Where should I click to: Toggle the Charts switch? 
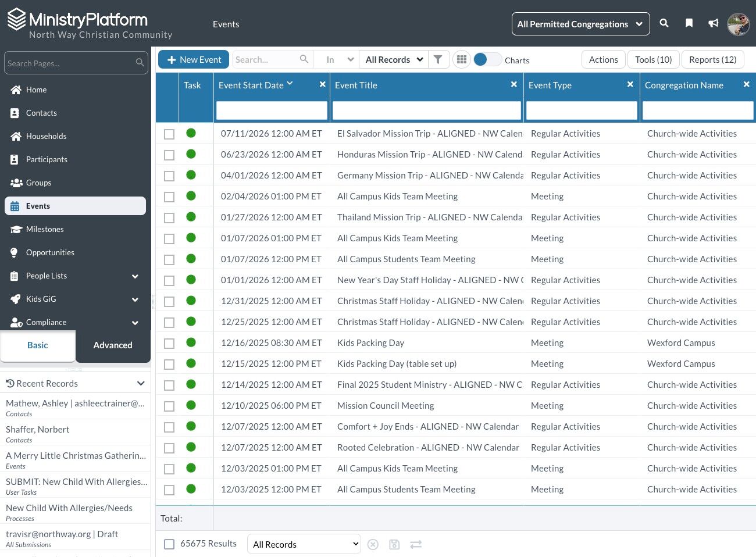click(487, 59)
